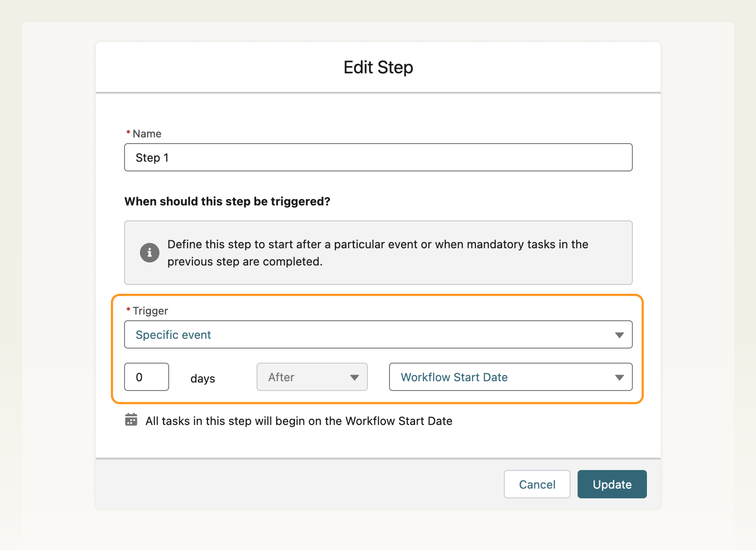Click the When should this step be triggered heading

[x=227, y=201]
